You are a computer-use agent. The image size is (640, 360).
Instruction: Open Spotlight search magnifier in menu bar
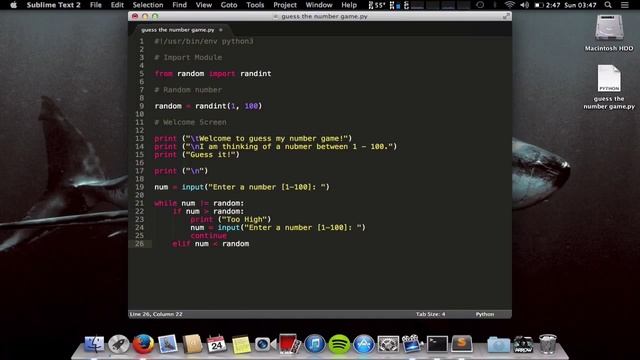pos(608,5)
